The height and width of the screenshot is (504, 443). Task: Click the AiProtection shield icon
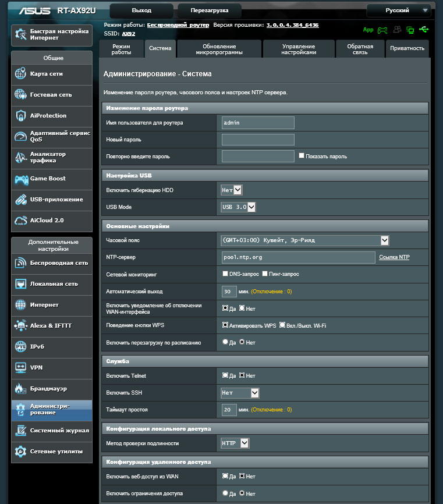click(x=20, y=115)
